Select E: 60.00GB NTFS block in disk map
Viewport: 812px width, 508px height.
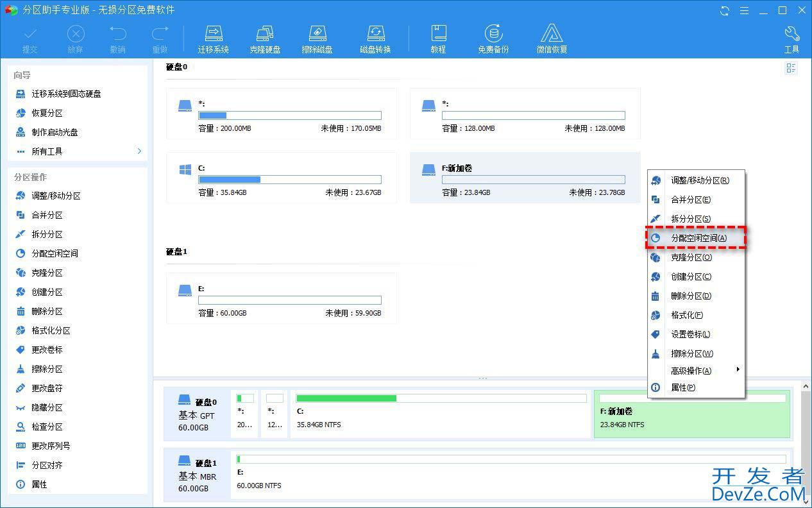pyautogui.click(x=511, y=475)
